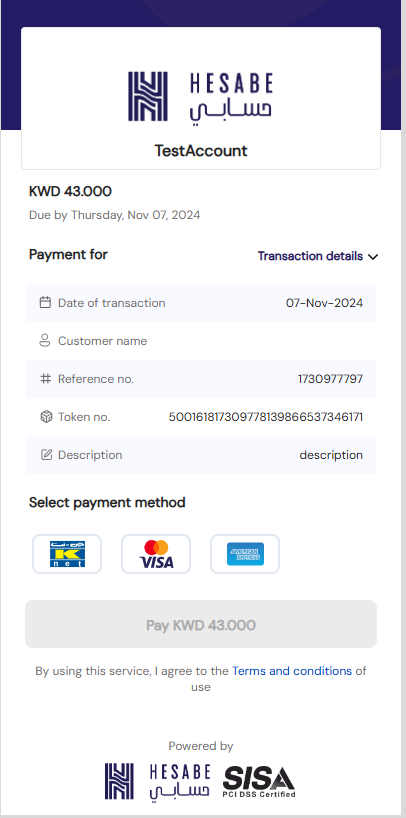Click the Date of transaction value 07-Nov-2024
Viewport: 406px width, 818px height.
click(x=324, y=303)
